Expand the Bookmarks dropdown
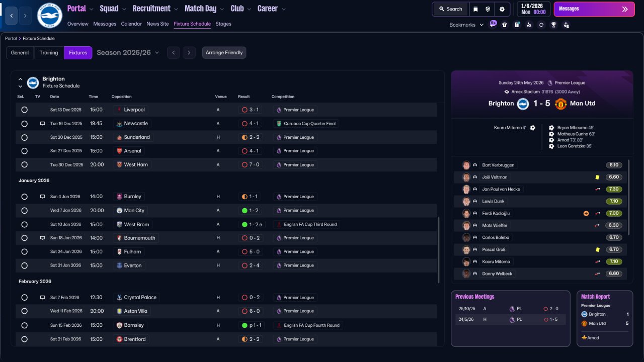Image resolution: width=644 pixels, height=362 pixels. point(466,25)
